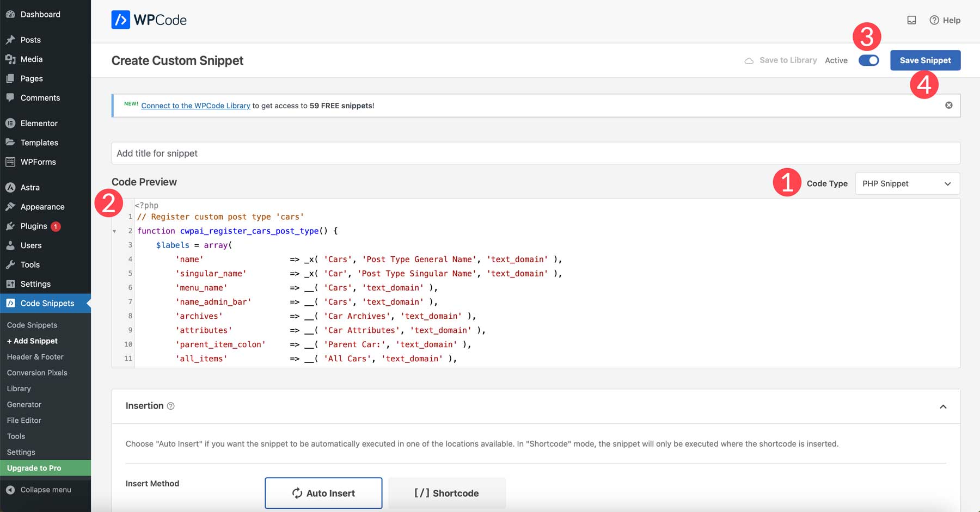Collapse the Insertion section
Viewport: 980px width, 512px height.
tap(944, 406)
